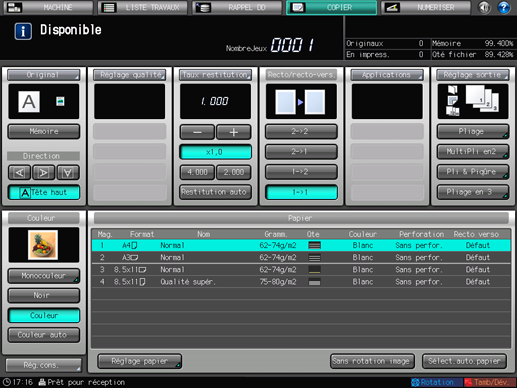Click the 1.000 zoom ratio display
This screenshot has width=517, height=388.
[x=215, y=101]
